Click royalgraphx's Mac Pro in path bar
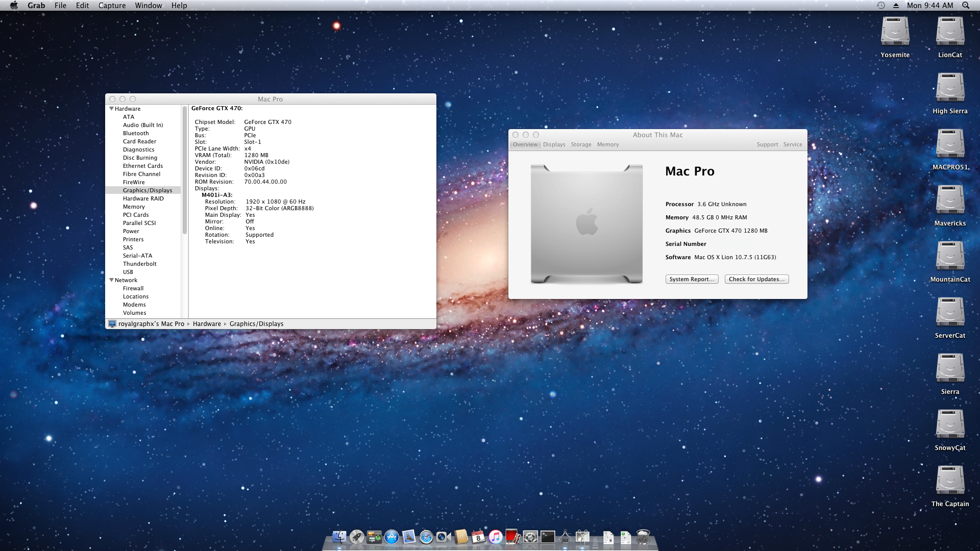This screenshot has height=551, width=980. point(151,324)
